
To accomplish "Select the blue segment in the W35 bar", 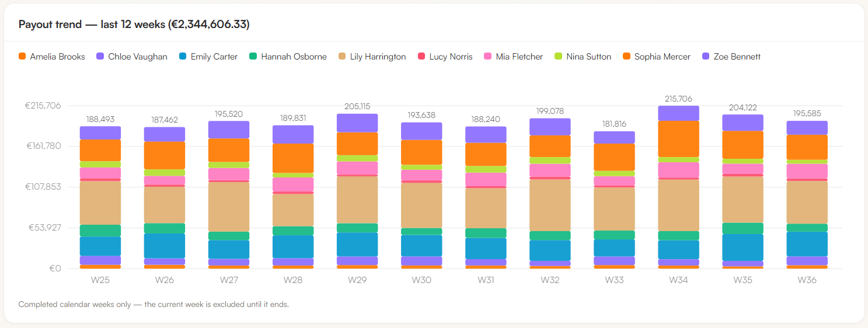I will pos(742,247).
